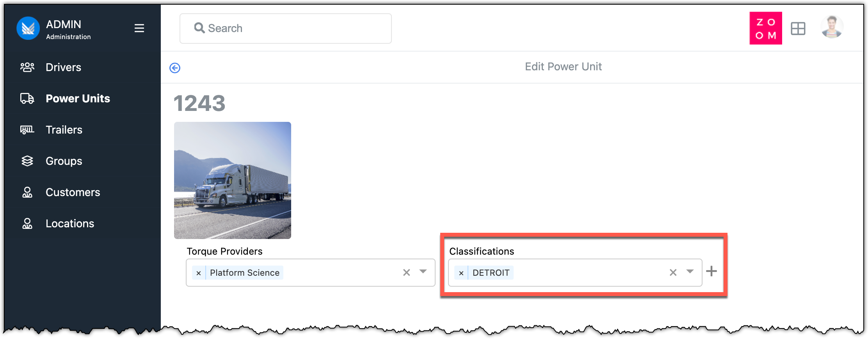Click the blue back arrow icon

pyautogui.click(x=175, y=68)
